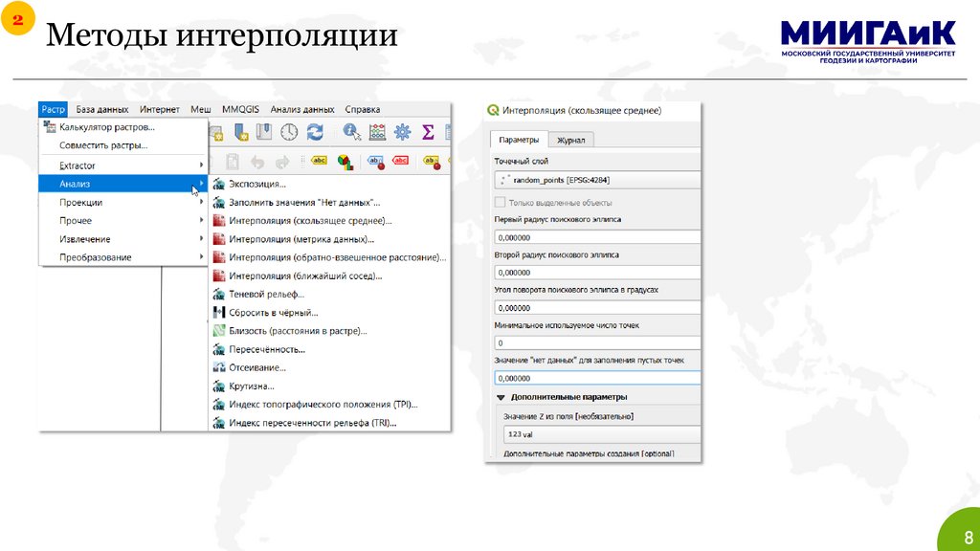This screenshot has width=980, height=551.
Task: Expand the Проекции submenu arrow
Action: pos(201,202)
